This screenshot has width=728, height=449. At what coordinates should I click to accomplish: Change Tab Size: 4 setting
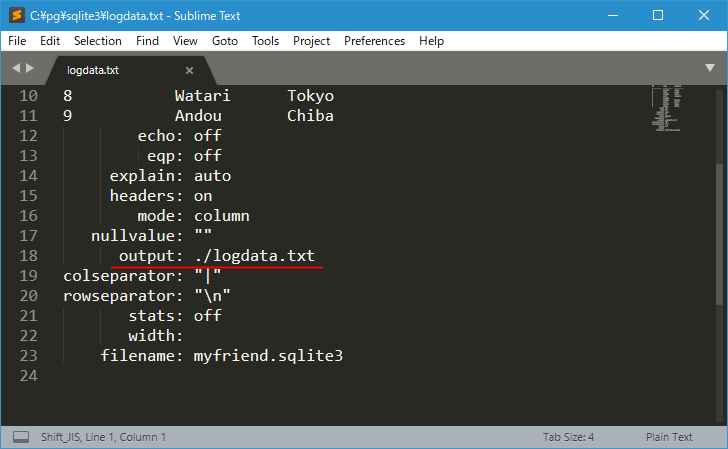[568, 437]
